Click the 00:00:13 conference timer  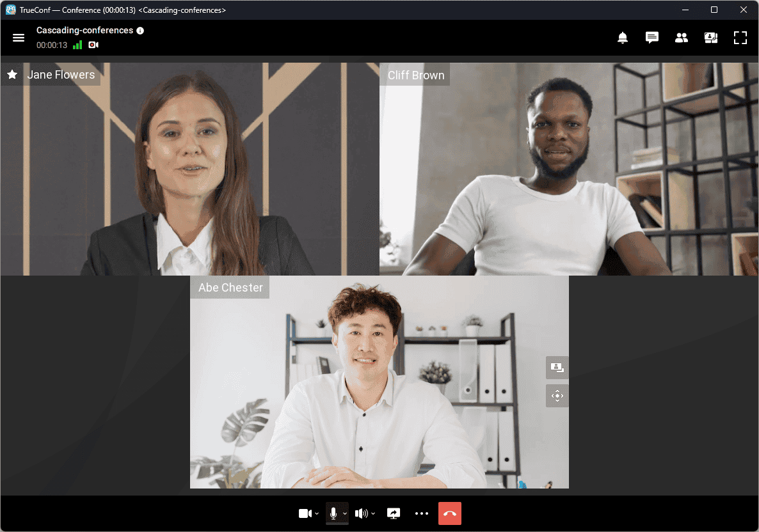[52, 45]
